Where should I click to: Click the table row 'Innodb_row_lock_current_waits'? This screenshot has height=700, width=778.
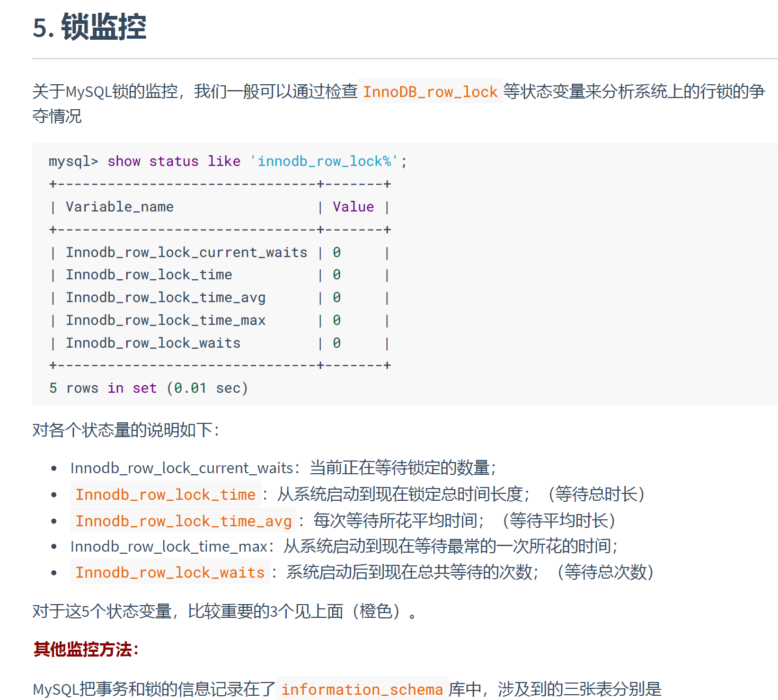[x=220, y=252]
